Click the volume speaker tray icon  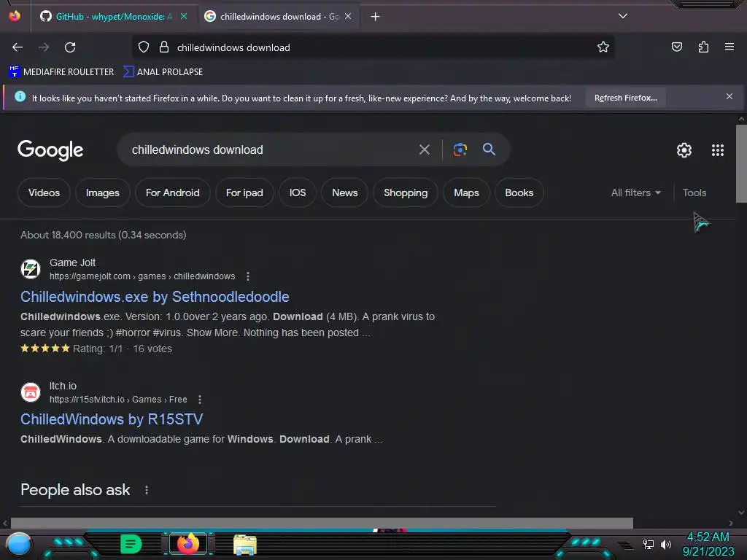pos(666,544)
